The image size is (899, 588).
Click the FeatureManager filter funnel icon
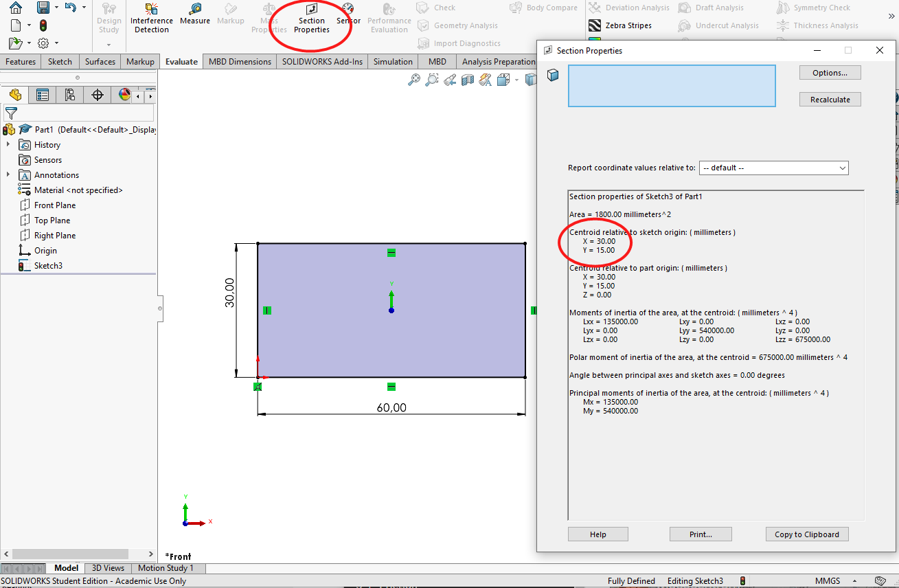11,113
